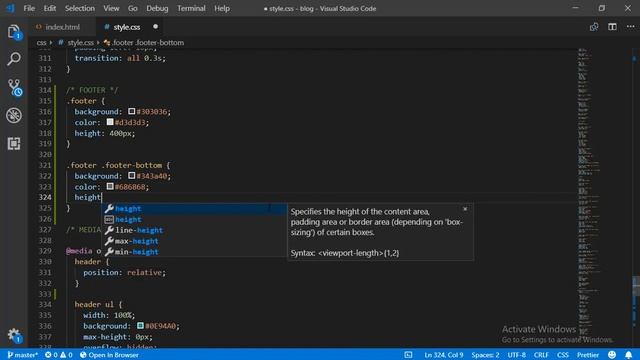Open the More Actions ellipsis menu

point(631,27)
